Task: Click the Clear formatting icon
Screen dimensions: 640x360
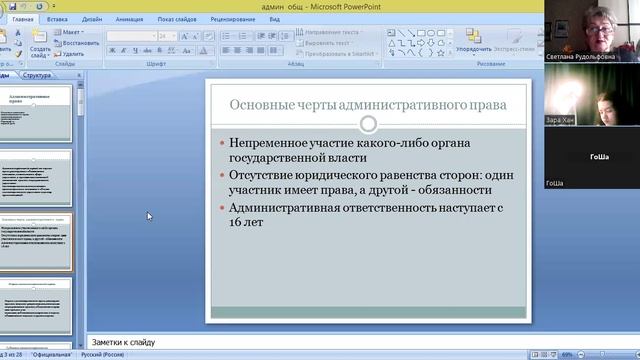Action: coord(209,37)
